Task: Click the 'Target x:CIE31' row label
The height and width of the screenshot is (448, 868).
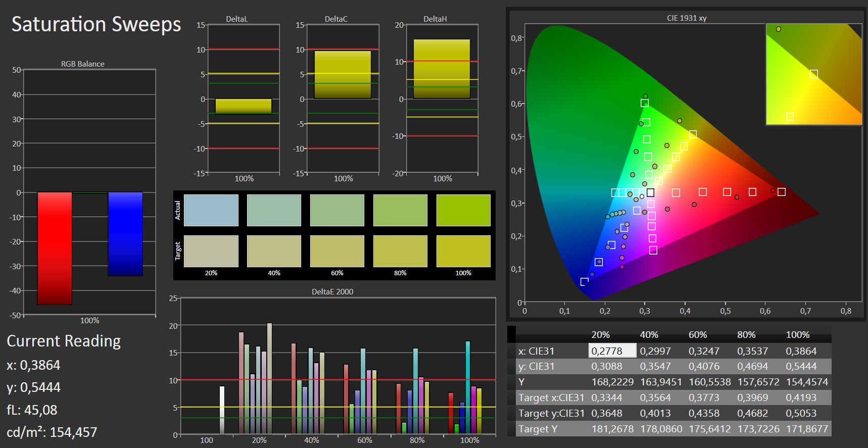Action: [551, 397]
